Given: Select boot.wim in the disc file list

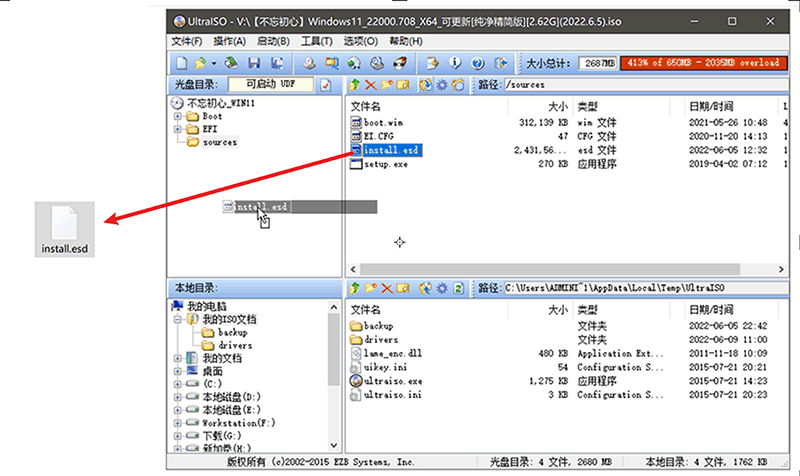Looking at the screenshot, I should pyautogui.click(x=383, y=122).
